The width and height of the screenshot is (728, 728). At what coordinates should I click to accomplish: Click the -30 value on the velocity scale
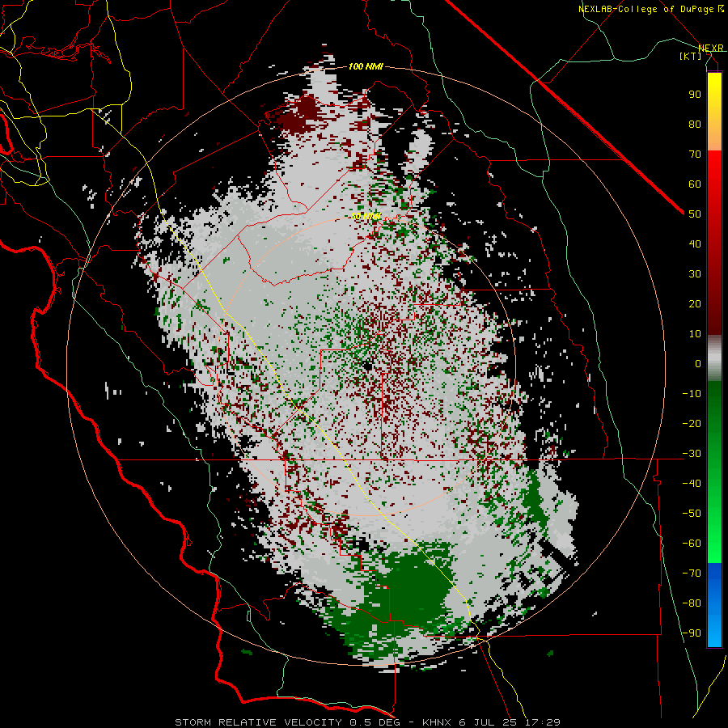click(692, 454)
